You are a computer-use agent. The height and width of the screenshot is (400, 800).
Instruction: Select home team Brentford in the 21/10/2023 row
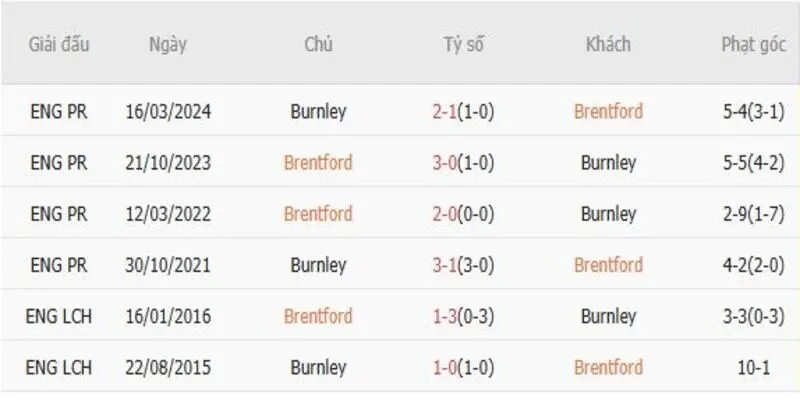click(318, 163)
